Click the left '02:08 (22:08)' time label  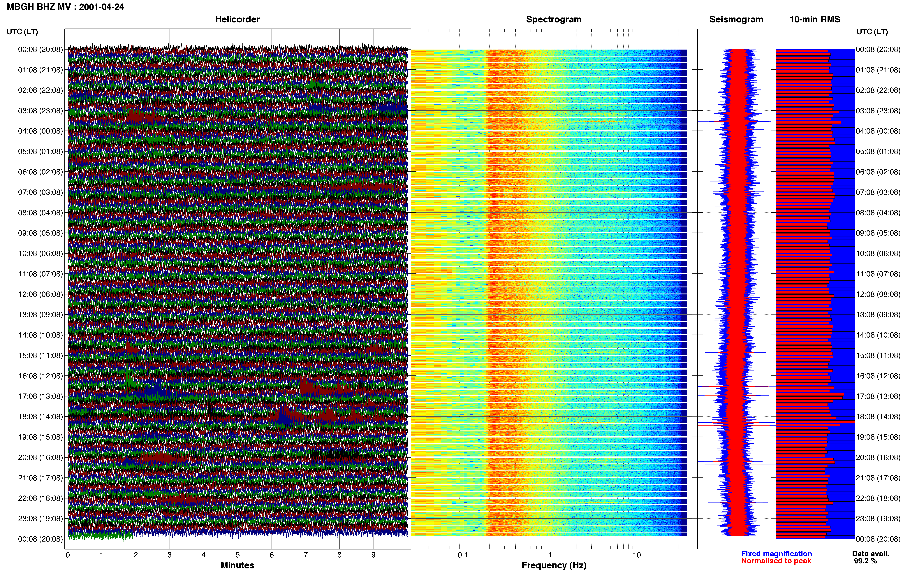40,90
